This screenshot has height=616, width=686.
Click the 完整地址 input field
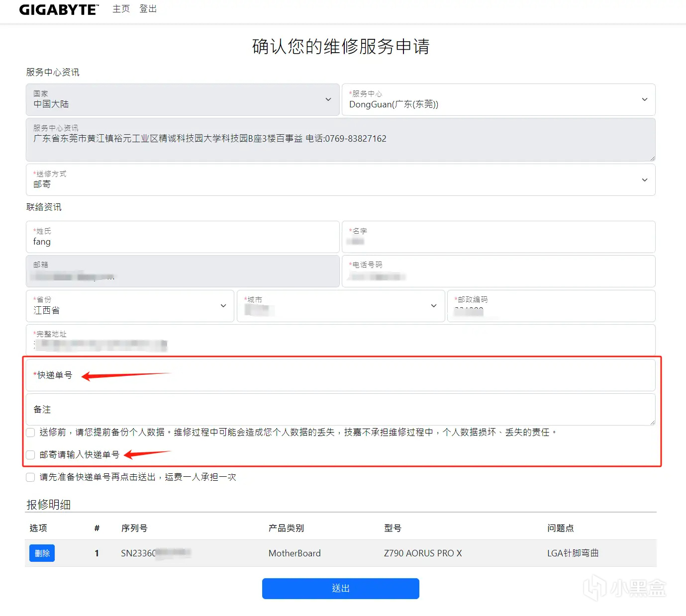340,340
